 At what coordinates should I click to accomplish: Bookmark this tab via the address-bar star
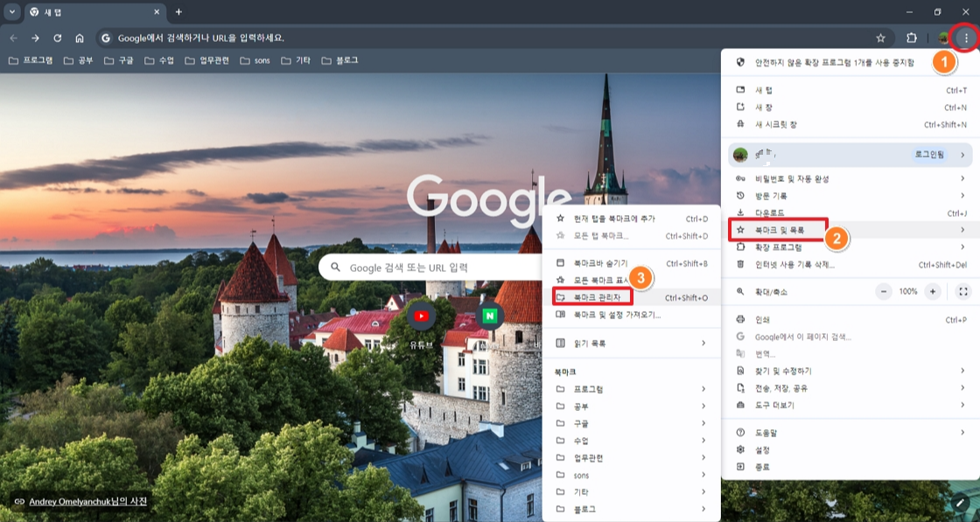coord(880,38)
